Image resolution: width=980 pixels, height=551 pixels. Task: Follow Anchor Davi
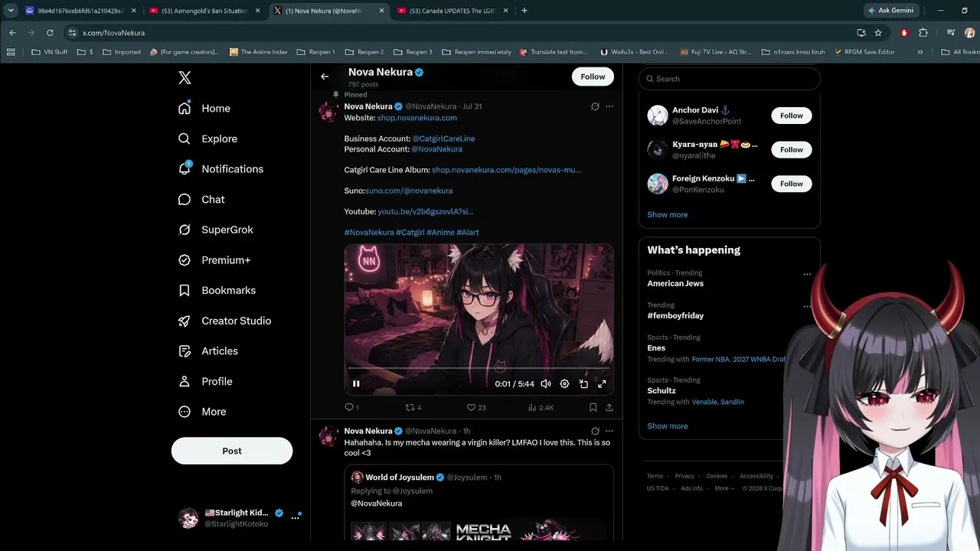tap(792, 116)
